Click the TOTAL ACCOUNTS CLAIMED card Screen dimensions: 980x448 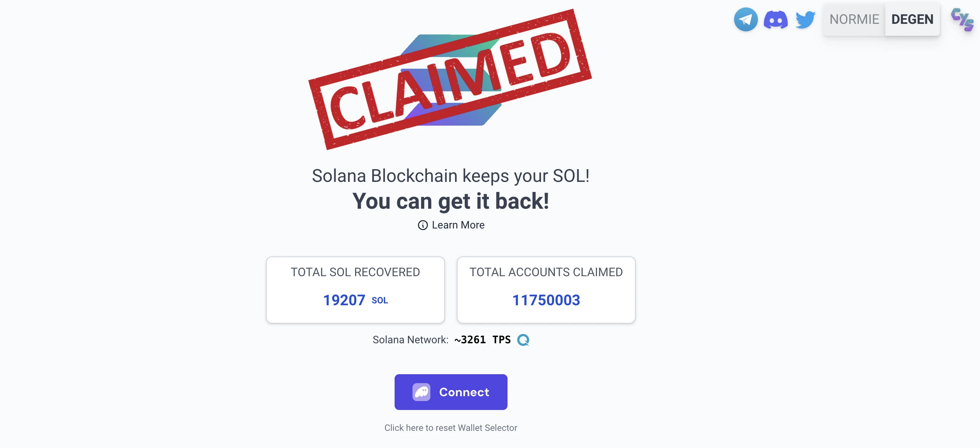click(546, 290)
